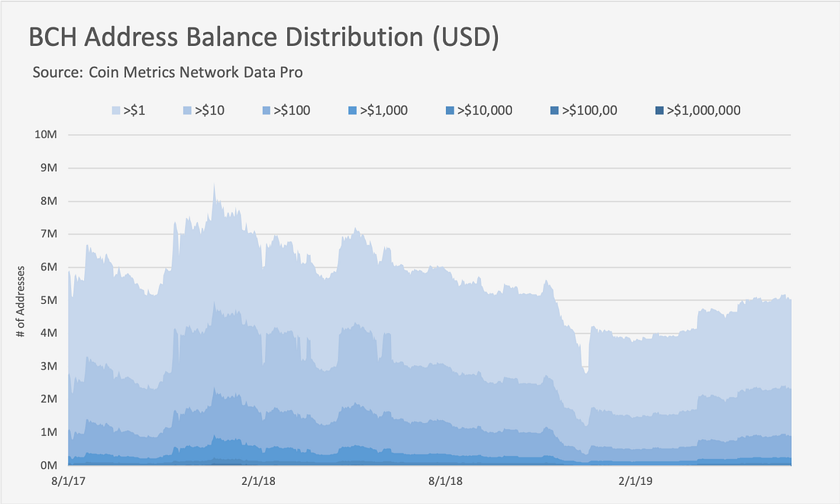Viewport: 840px width, 504px height.
Task: Click the 2/1/19 x-axis date label
Action: (x=635, y=481)
